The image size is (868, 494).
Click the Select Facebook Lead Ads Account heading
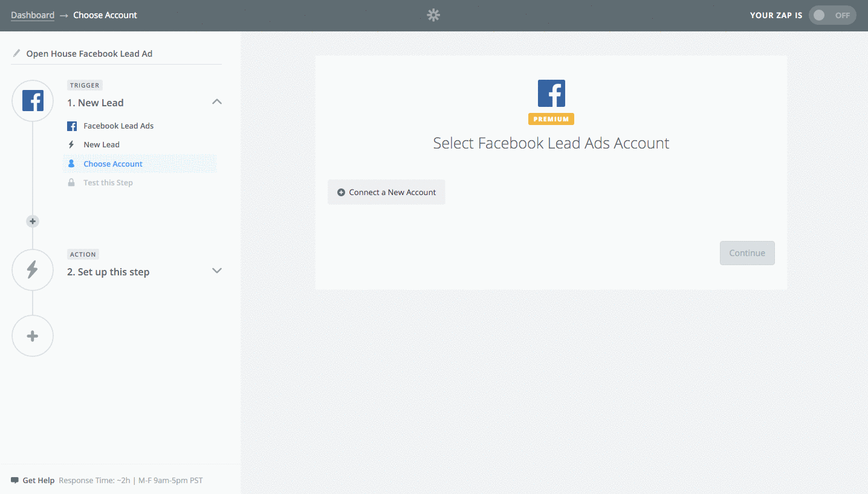551,143
